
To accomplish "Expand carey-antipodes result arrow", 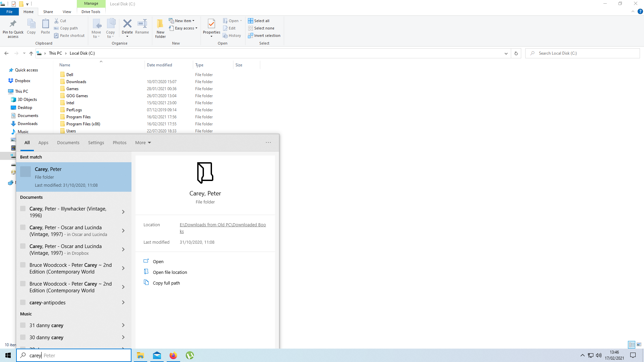I will pyautogui.click(x=123, y=302).
